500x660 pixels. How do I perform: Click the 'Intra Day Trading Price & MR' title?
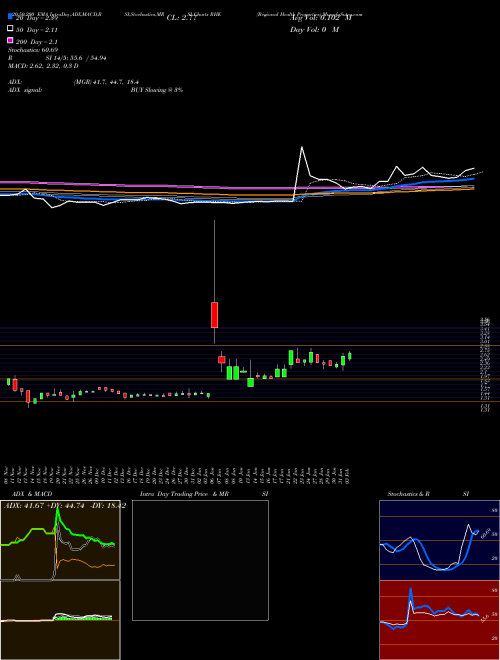184,494
